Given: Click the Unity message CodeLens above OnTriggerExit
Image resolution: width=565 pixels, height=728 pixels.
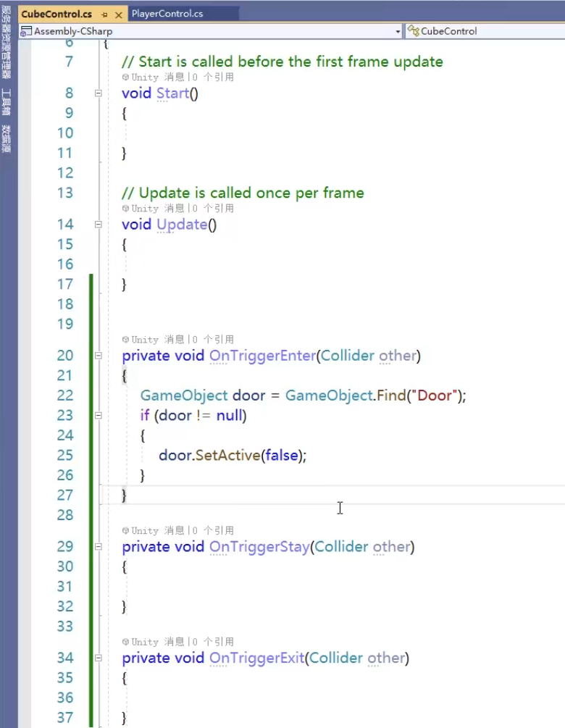Looking at the screenshot, I should (x=177, y=642).
